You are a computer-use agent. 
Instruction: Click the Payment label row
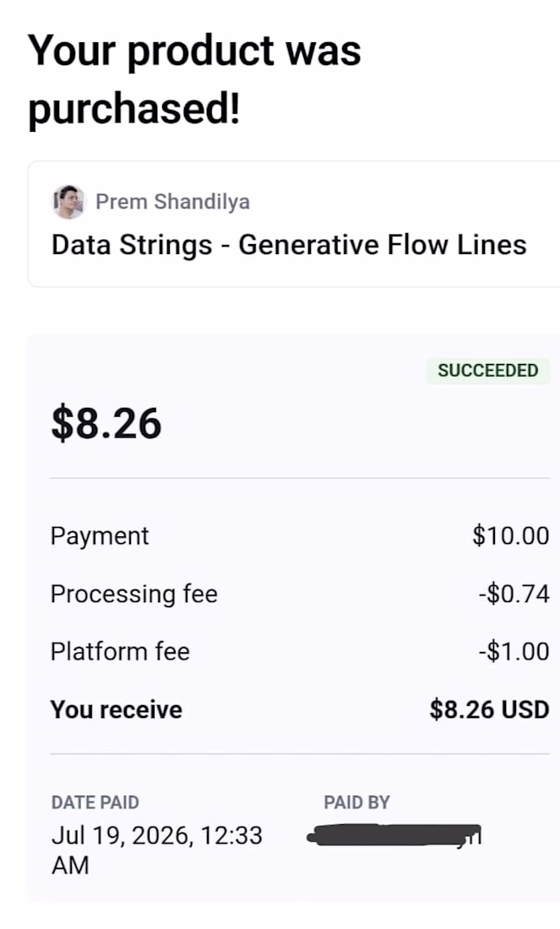pyautogui.click(x=299, y=535)
